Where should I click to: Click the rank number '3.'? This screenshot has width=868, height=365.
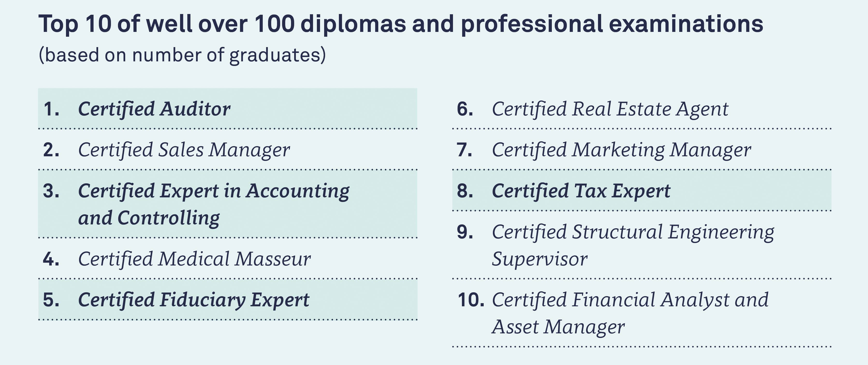[51, 191]
